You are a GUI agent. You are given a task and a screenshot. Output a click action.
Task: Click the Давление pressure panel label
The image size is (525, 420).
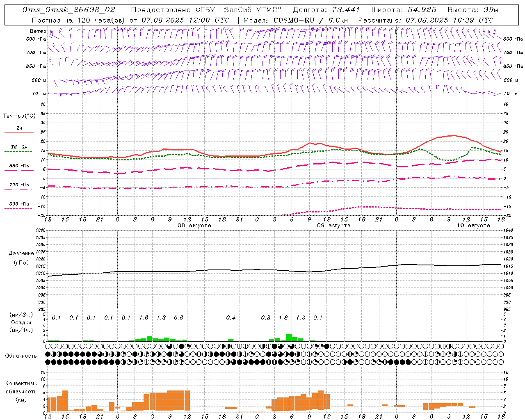point(21,253)
